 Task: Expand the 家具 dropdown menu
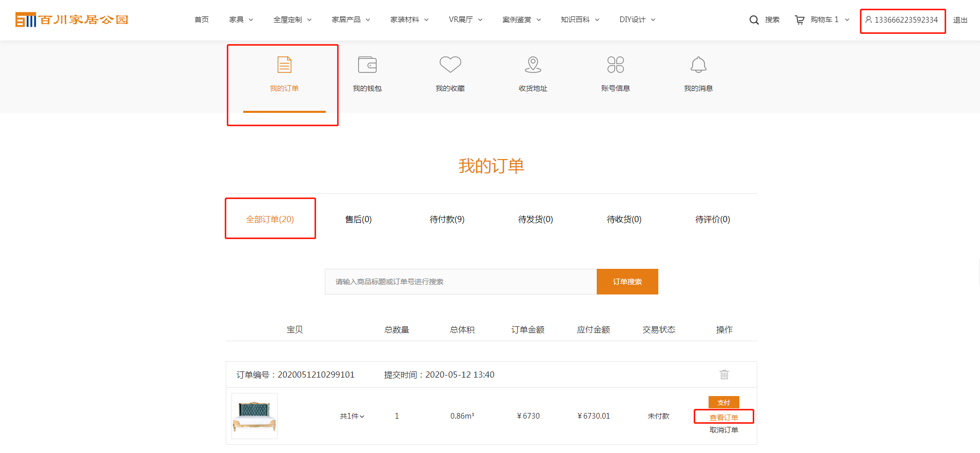pyautogui.click(x=241, y=19)
